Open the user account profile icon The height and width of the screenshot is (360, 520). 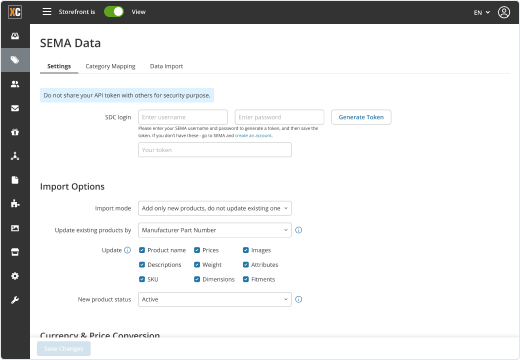point(504,12)
